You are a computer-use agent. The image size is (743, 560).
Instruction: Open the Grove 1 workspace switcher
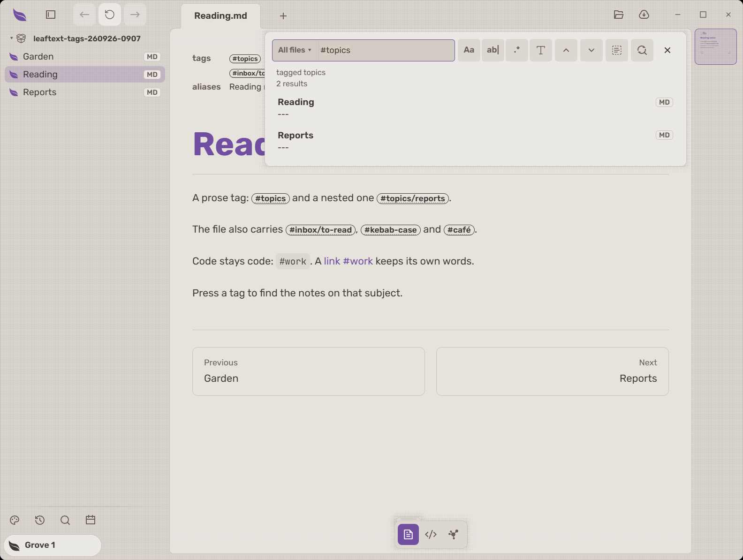[53, 545]
